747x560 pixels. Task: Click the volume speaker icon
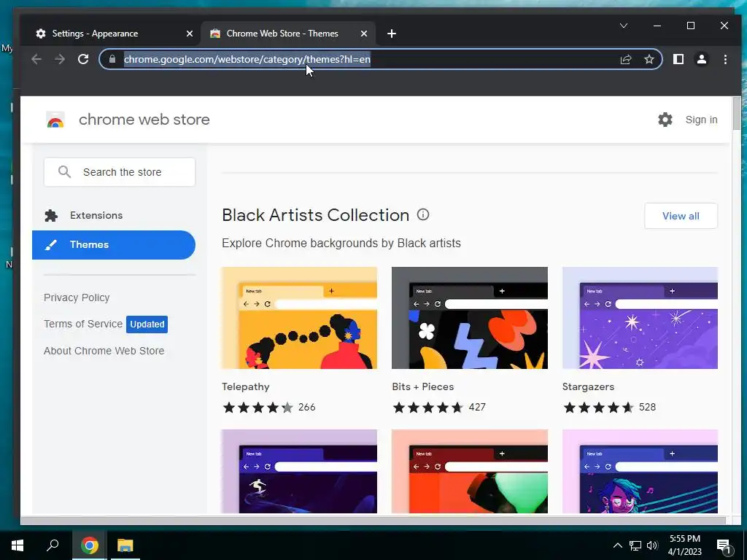coord(652,545)
